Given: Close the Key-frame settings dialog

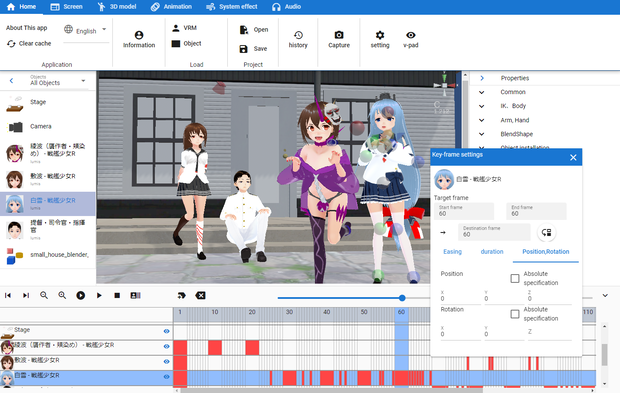Looking at the screenshot, I should click(x=573, y=157).
